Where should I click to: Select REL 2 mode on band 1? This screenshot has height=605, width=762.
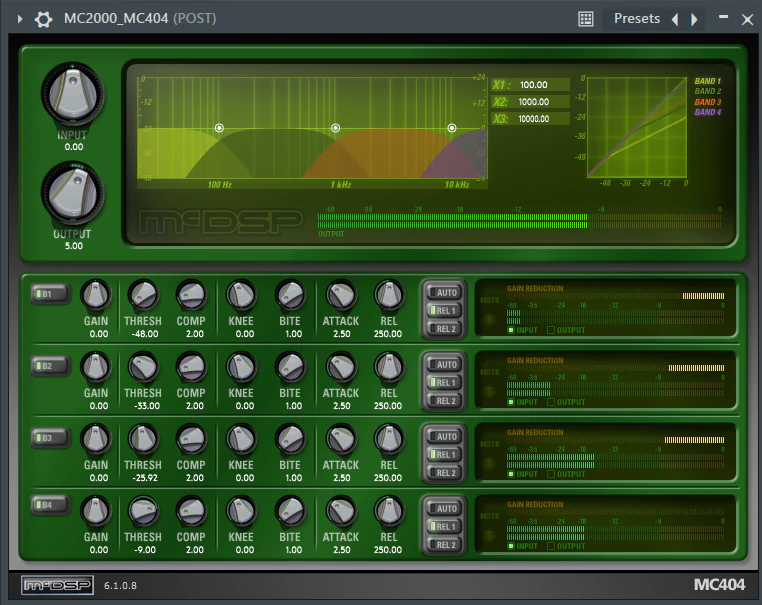[444, 329]
